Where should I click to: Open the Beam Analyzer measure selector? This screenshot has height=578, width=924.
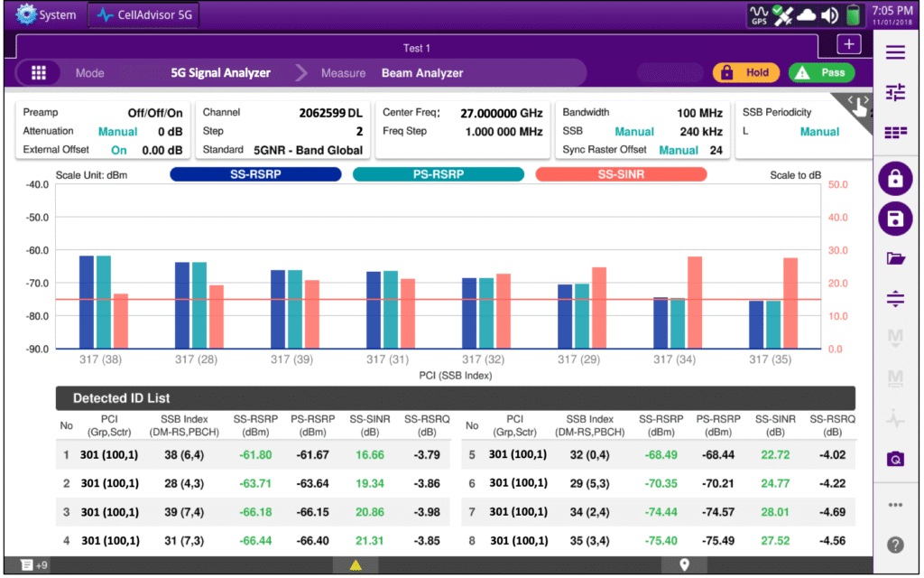tap(421, 73)
